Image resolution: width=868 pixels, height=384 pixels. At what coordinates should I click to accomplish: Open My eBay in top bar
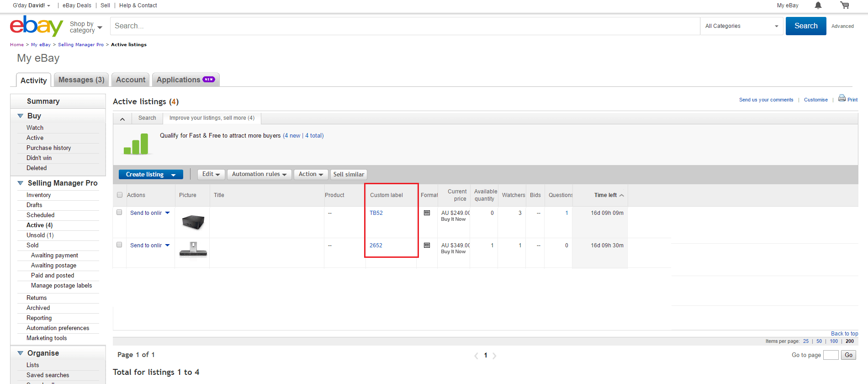coord(788,5)
